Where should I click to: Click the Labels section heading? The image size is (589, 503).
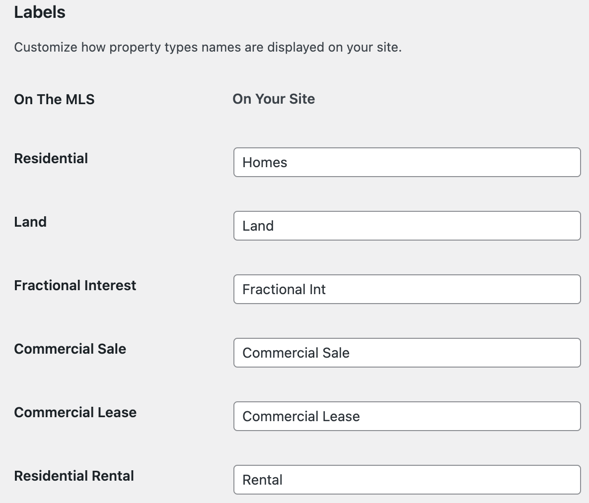(x=40, y=12)
